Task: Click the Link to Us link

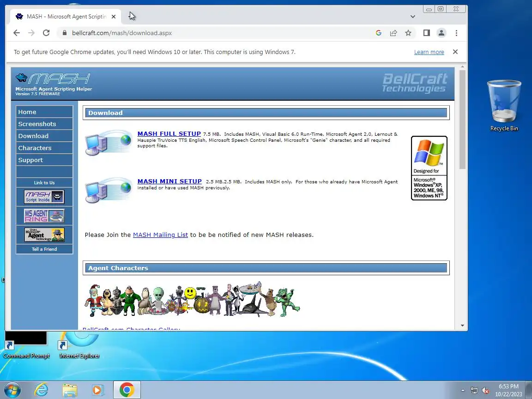Action: coord(44,182)
